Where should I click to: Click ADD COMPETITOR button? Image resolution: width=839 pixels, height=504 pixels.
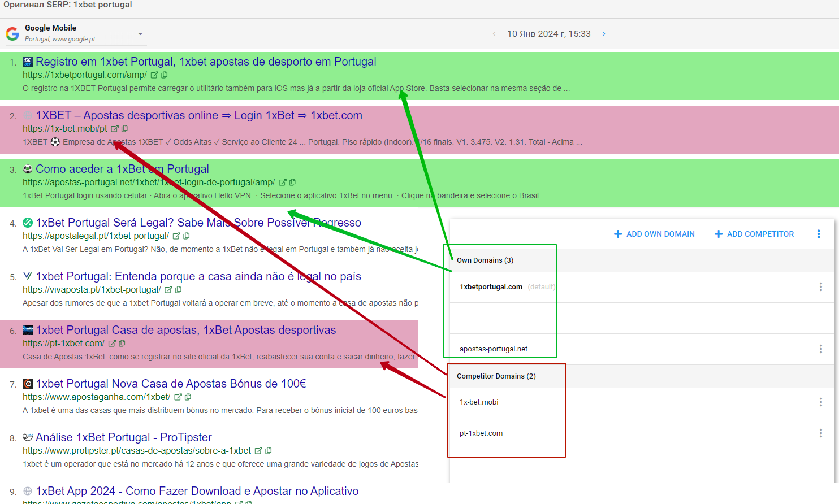point(754,234)
